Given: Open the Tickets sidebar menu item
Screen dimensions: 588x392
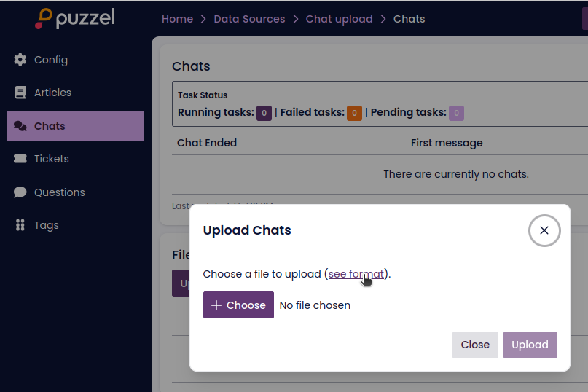Looking at the screenshot, I should 51,159.
